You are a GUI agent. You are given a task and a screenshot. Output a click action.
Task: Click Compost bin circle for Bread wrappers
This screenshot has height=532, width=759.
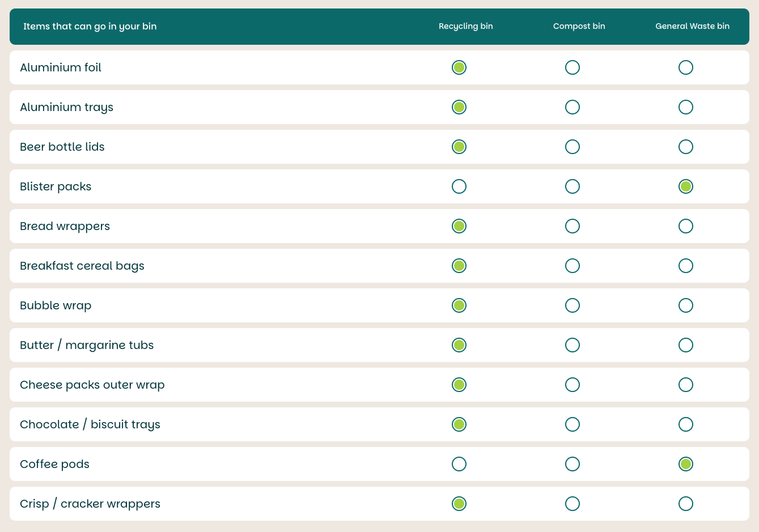click(x=573, y=226)
